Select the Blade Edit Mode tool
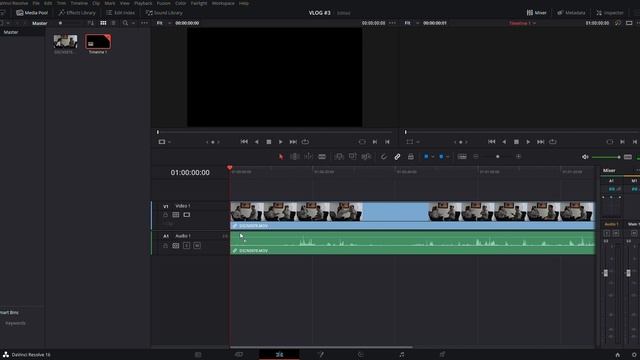The height and width of the screenshot is (360, 640). (322, 157)
